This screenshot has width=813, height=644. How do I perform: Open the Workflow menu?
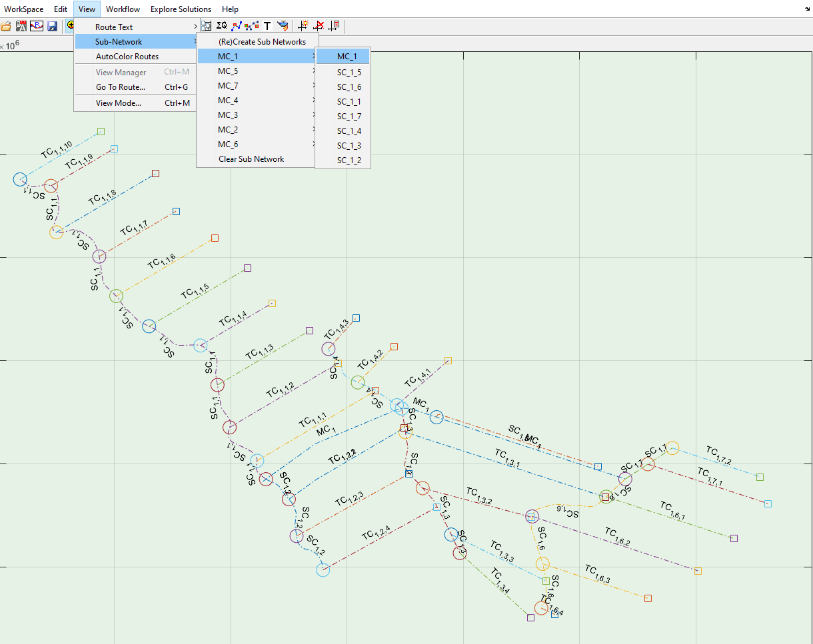click(123, 9)
